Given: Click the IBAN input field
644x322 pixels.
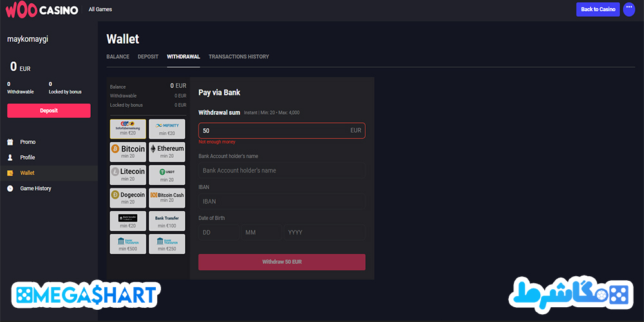Looking at the screenshot, I should (x=282, y=202).
